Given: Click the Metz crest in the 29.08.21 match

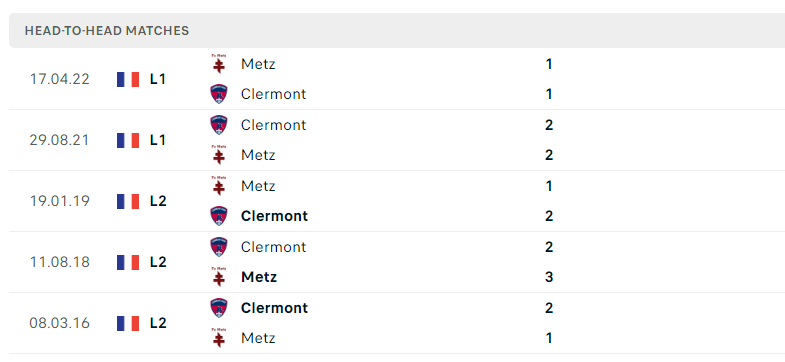Looking at the screenshot, I should point(218,155).
